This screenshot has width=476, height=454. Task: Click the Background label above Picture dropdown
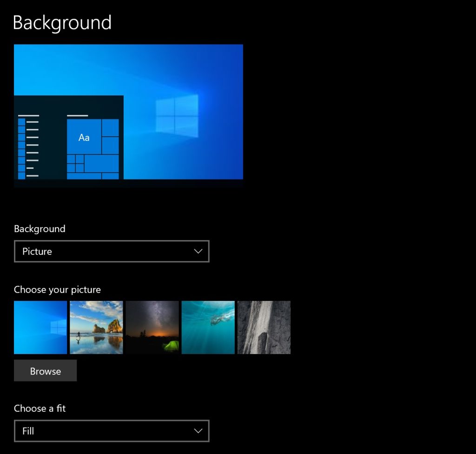[40, 229]
